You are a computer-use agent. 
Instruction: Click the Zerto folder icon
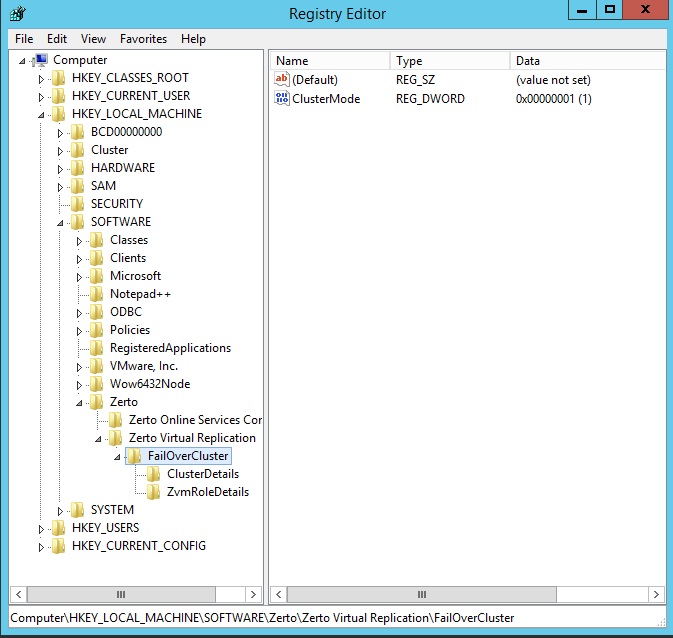[97, 402]
